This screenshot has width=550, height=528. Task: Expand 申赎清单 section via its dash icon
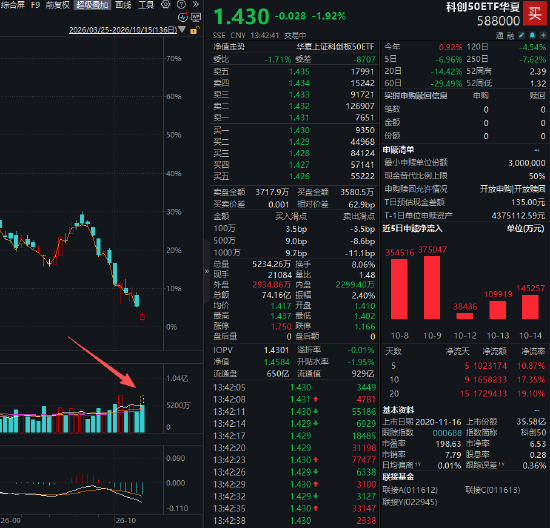[537, 150]
